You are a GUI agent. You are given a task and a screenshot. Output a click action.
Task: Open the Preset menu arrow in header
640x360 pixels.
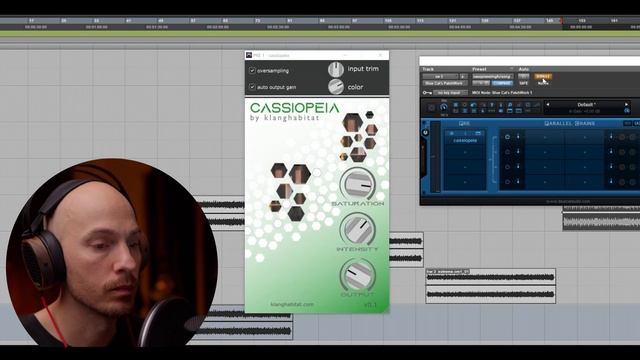511,69
